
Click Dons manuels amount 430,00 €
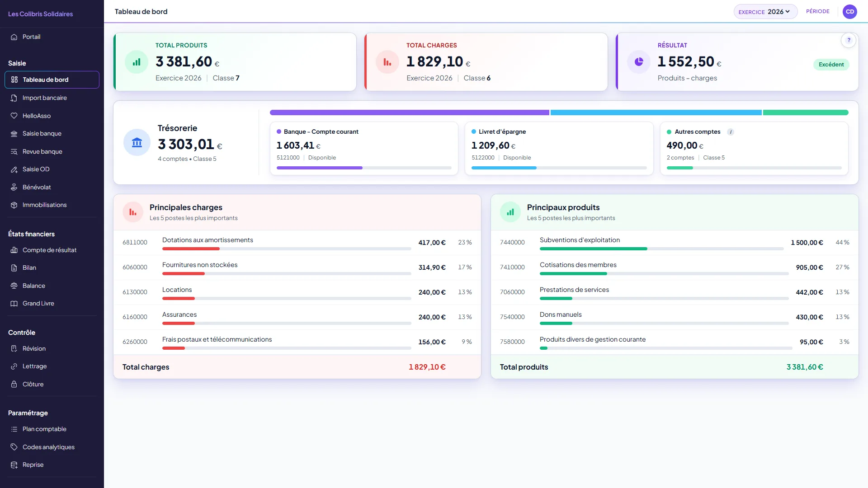[809, 317]
